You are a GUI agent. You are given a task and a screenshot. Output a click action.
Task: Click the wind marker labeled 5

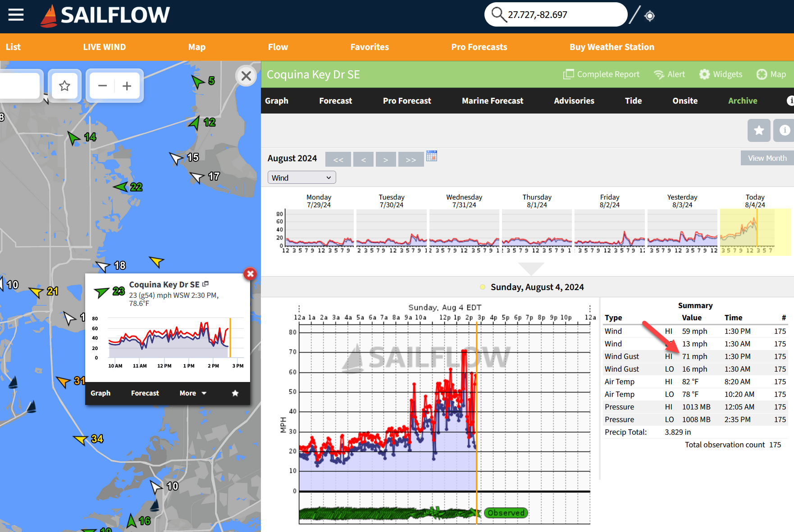[203, 81]
